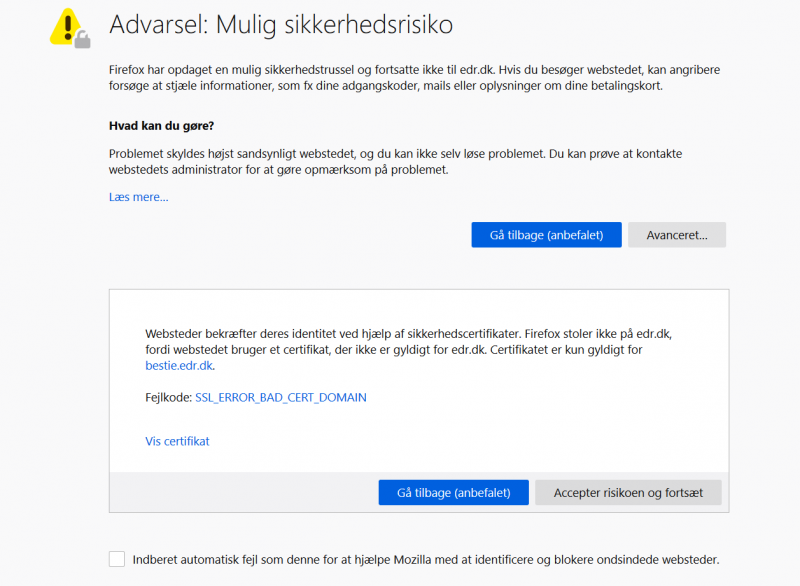Click the 'Fejlkode:' label text
Screen dimensions: 800x586
168,397
